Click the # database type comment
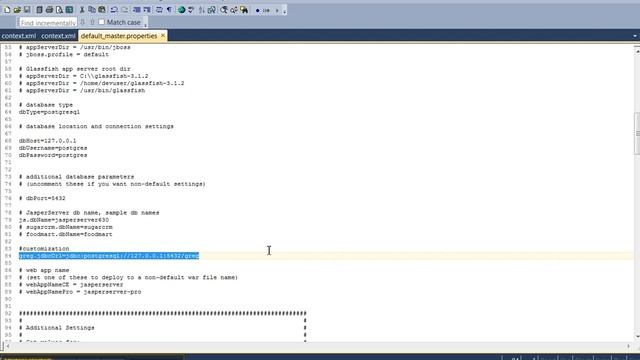 tap(46, 105)
